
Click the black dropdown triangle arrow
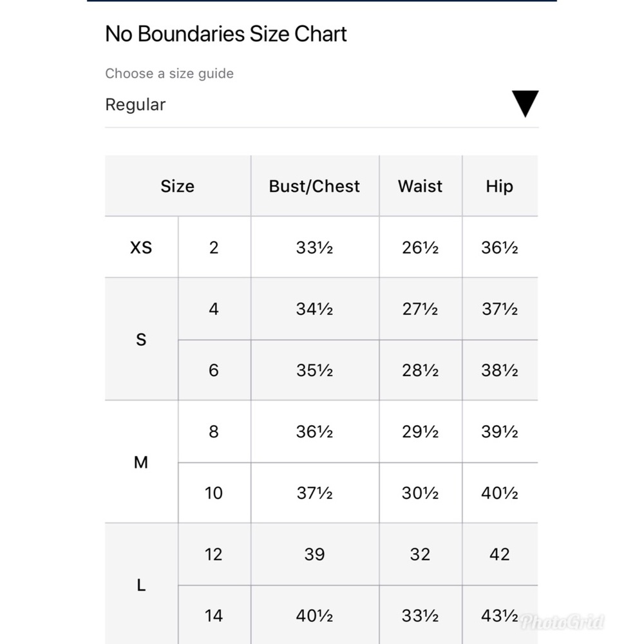pyautogui.click(x=525, y=104)
